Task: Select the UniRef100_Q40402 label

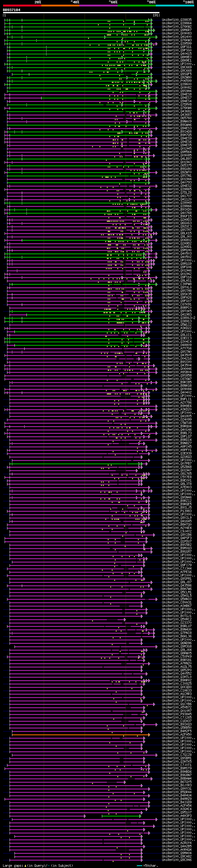Action: pyautogui.click(x=177, y=392)
